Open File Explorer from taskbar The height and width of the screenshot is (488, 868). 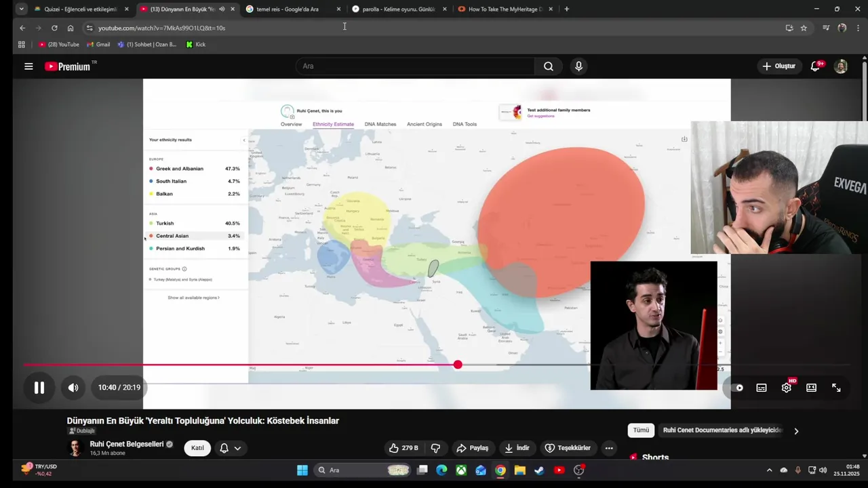pos(520,470)
